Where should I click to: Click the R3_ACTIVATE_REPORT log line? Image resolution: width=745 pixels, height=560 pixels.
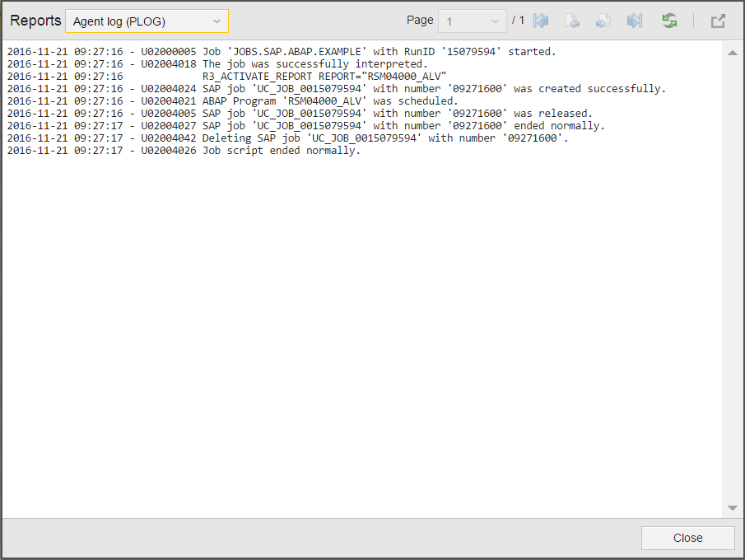pyautogui.click(x=324, y=77)
